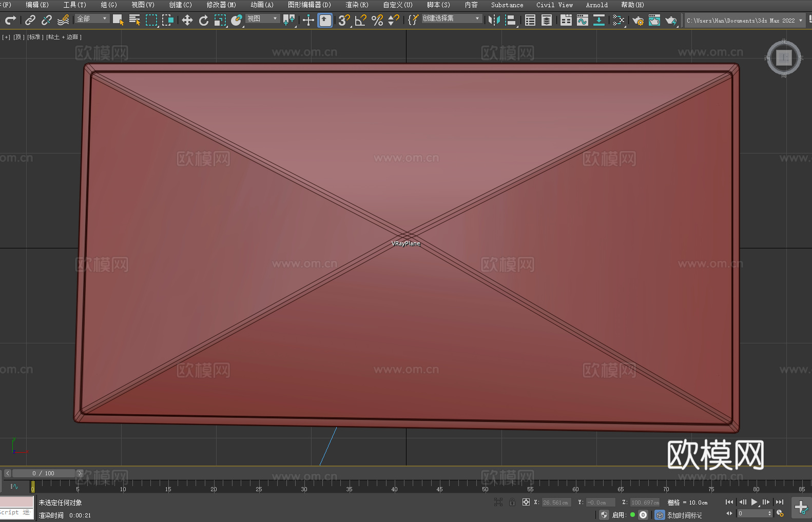This screenshot has width=812, height=522.
Task: Toggle the Spinner Snap button
Action: coord(394,20)
